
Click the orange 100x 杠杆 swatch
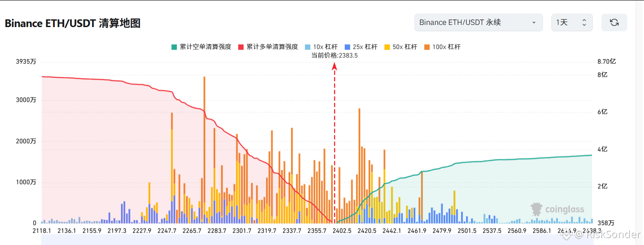click(427, 47)
